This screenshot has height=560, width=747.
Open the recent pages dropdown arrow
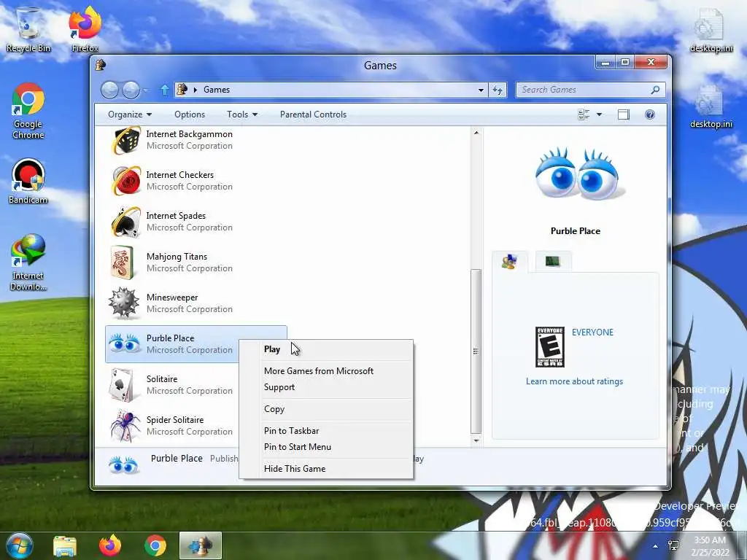[145, 90]
